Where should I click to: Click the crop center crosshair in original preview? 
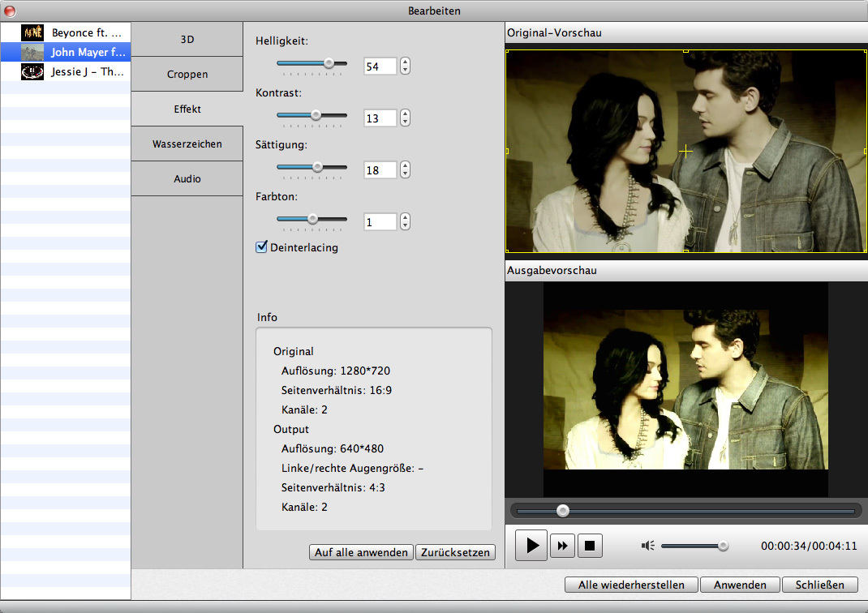click(x=685, y=151)
